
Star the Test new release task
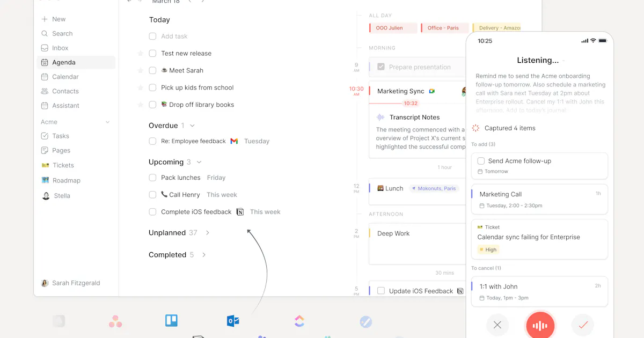[141, 53]
